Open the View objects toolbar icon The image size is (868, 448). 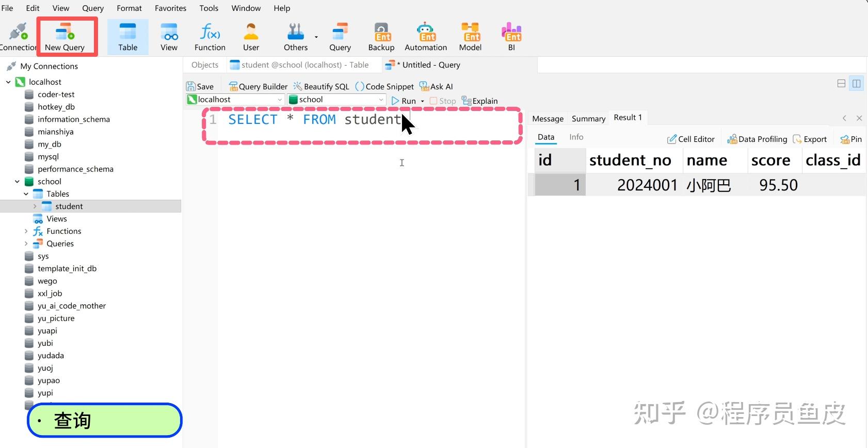(x=169, y=37)
